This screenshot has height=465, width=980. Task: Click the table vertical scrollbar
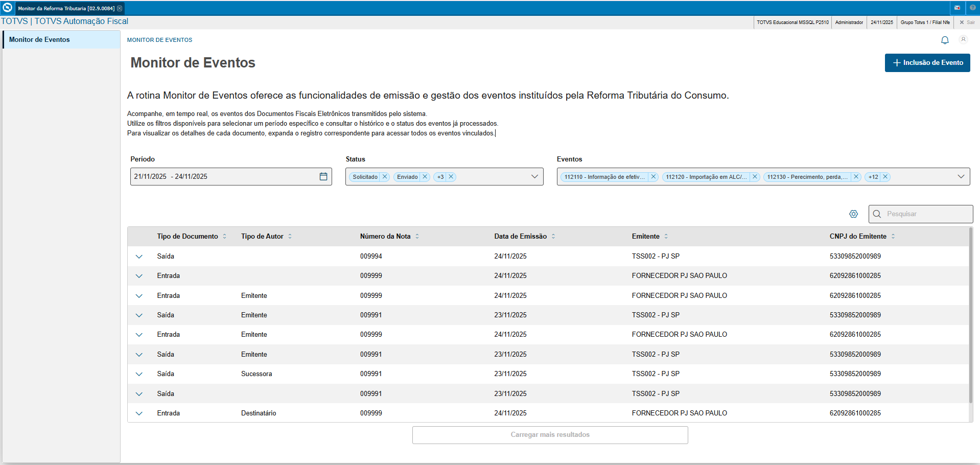[971, 315]
